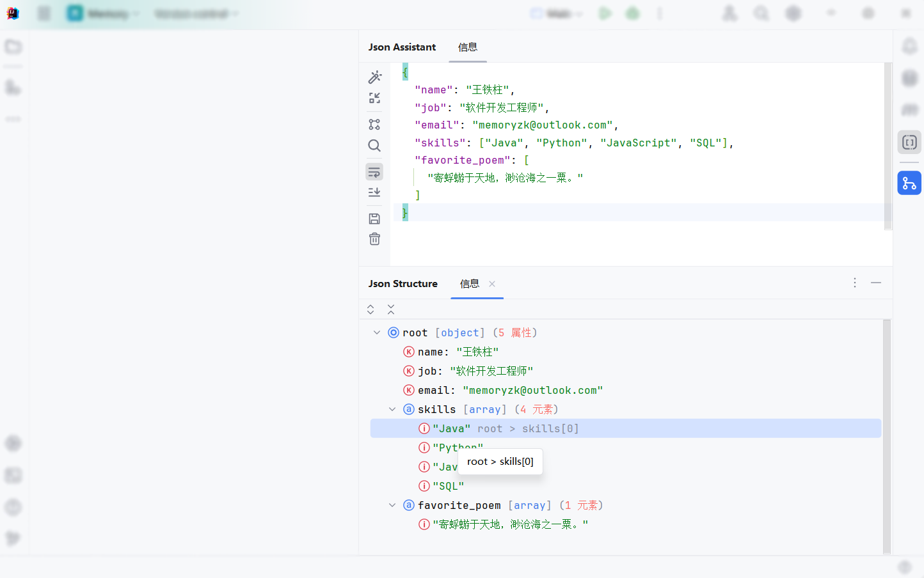This screenshot has height=578, width=924.
Task: Expand all nodes in Json Structure
Action: point(370,309)
